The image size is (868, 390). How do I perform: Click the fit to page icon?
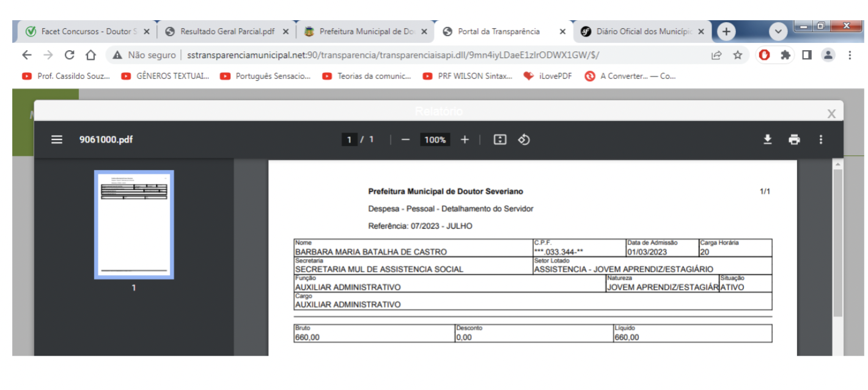[x=500, y=140]
